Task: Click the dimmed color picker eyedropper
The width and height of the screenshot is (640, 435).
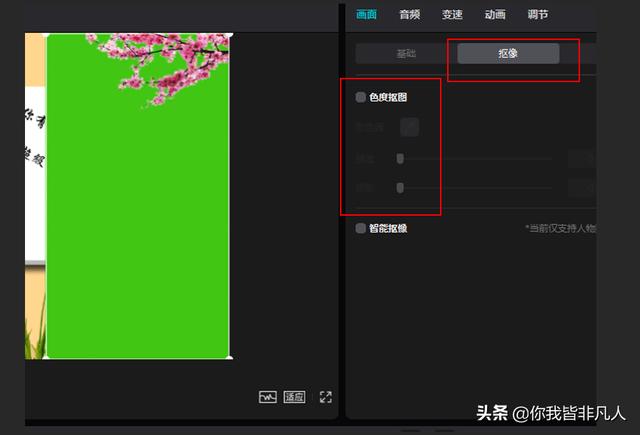Action: point(409,127)
